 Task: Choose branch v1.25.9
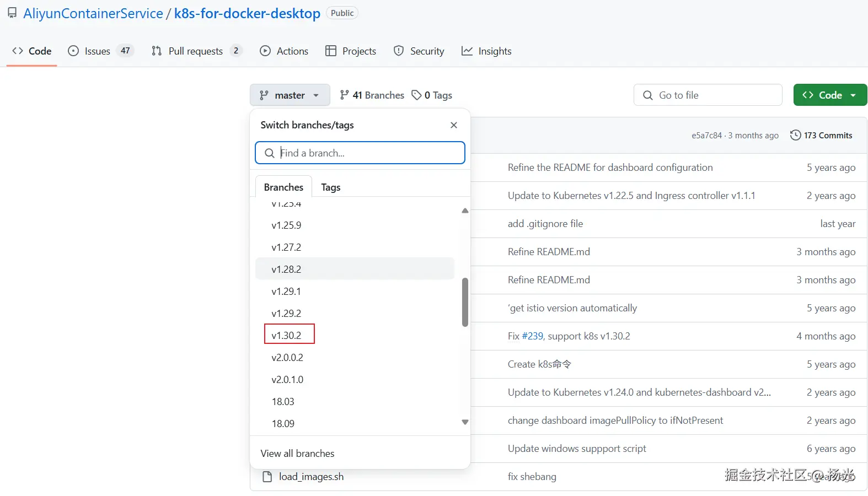[355, 225]
